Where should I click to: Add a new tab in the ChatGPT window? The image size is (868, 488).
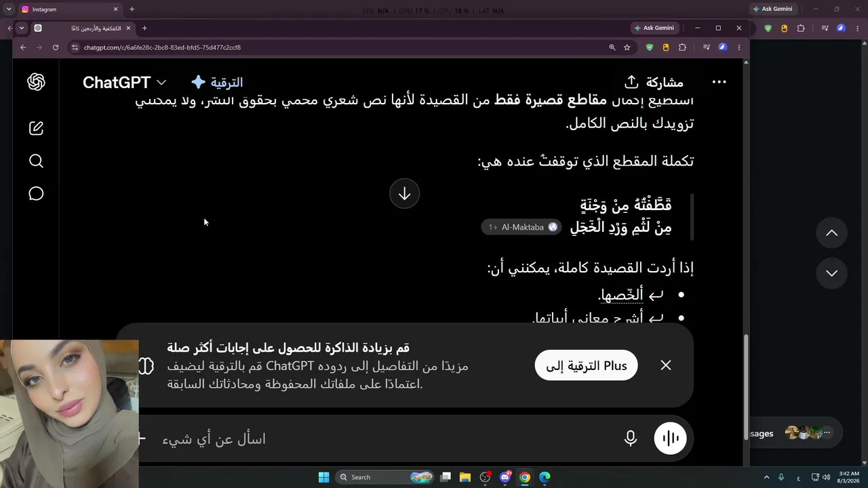point(144,28)
